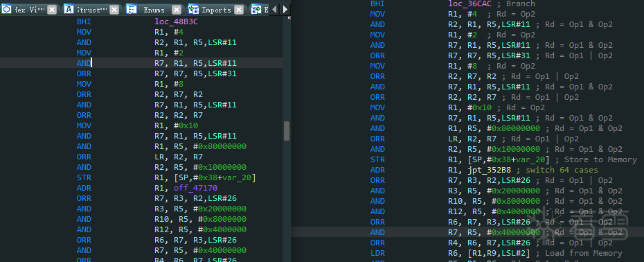Click the small pane float icon below the tab arrows

click(289, 18)
